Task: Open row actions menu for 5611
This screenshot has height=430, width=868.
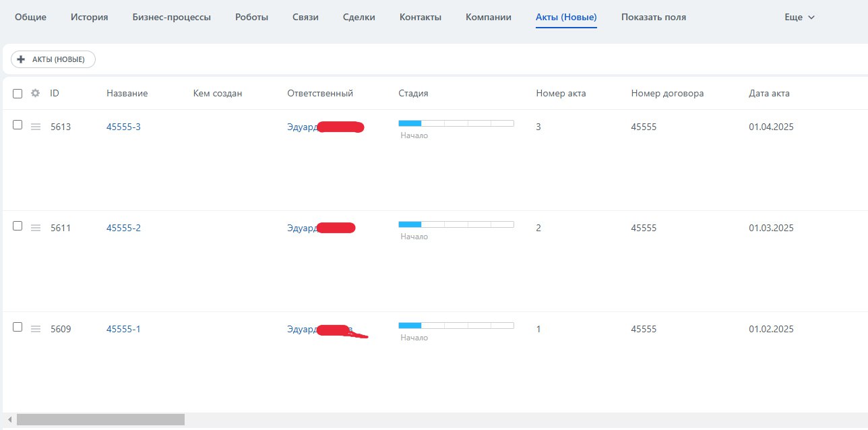Action: point(36,228)
